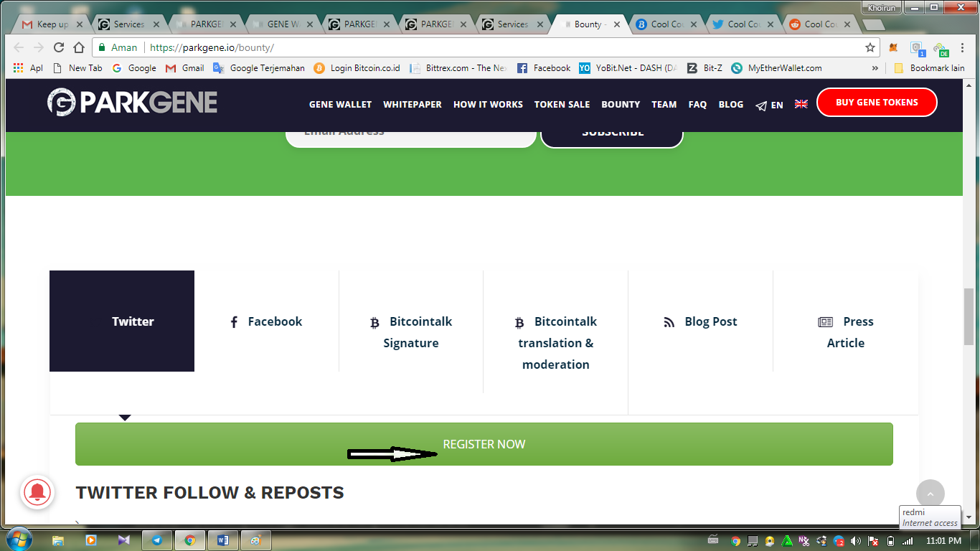This screenshot has width=980, height=551.
Task: Click the green REGISTER NOW button
Action: [x=484, y=444]
